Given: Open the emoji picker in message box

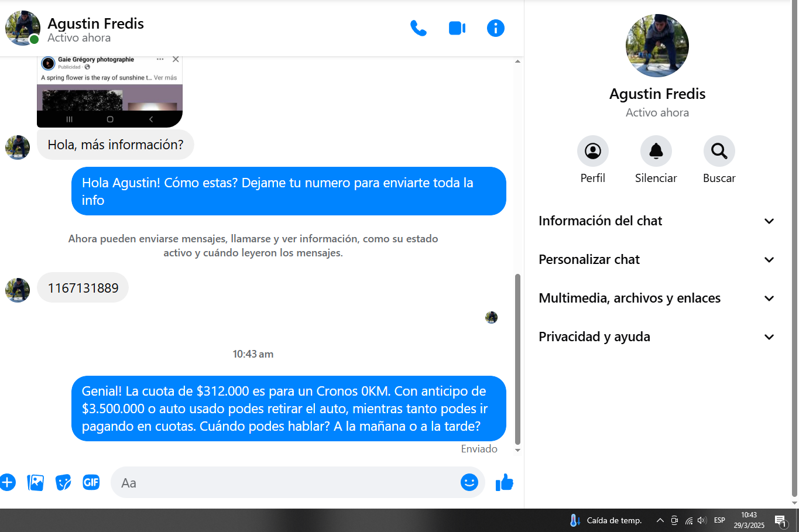Looking at the screenshot, I should point(469,482).
